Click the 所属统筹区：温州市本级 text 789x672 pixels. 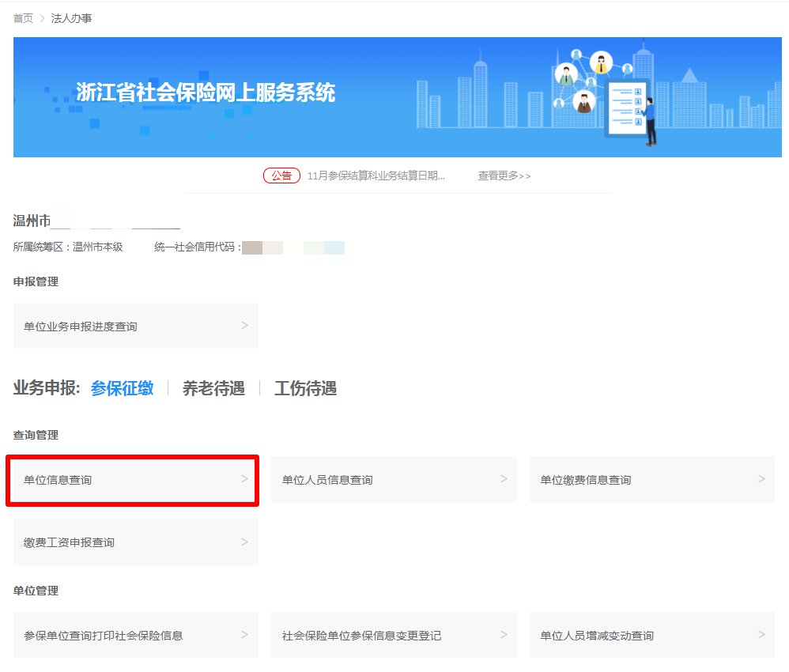(x=68, y=247)
